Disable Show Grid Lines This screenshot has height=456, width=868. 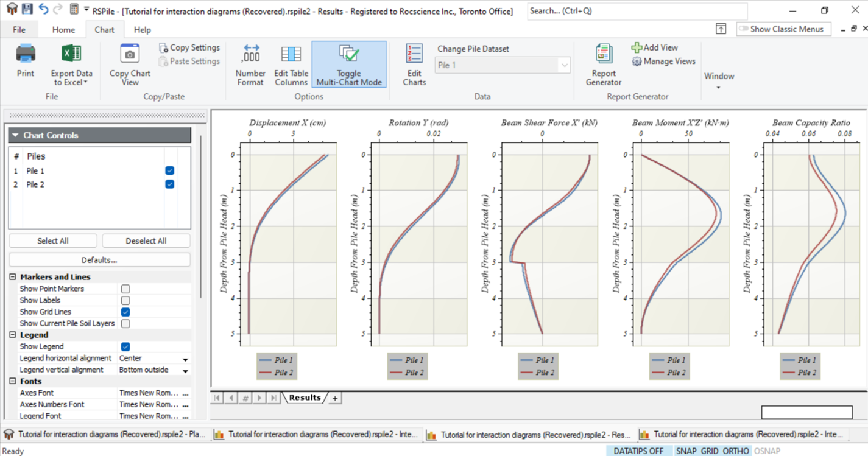coord(125,312)
